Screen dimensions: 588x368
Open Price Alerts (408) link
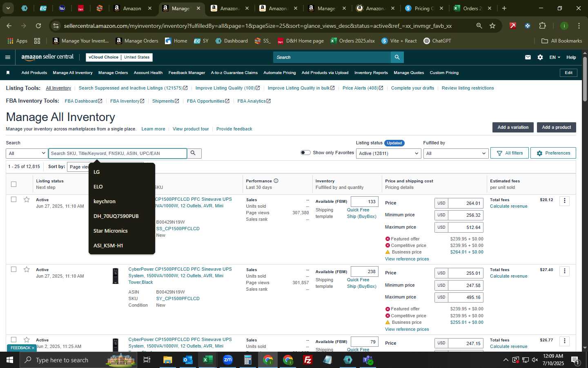[363, 88]
